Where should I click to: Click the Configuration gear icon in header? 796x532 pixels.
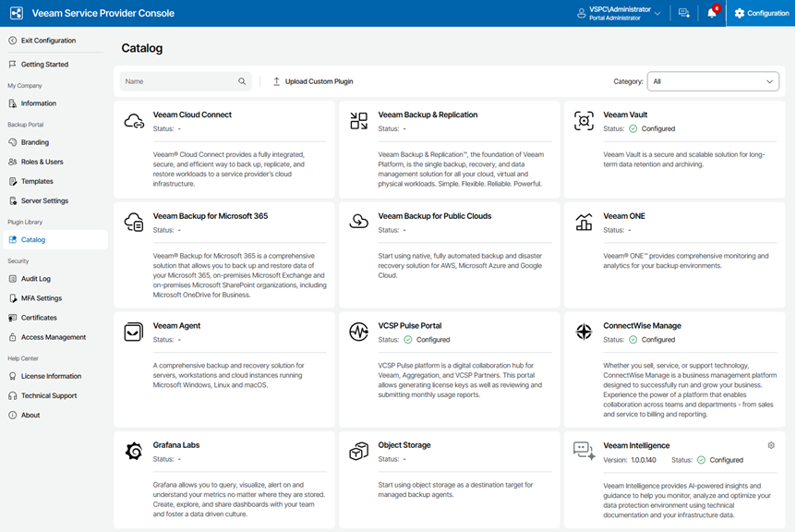pos(740,13)
